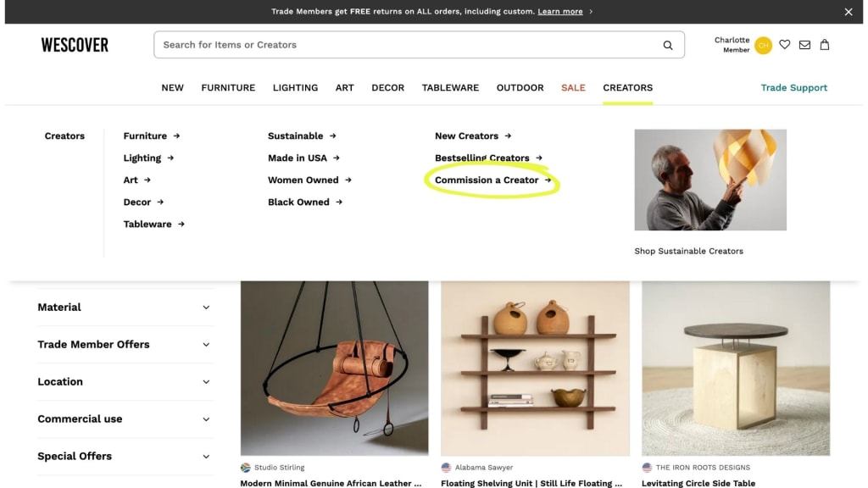This screenshot has height=488, width=868.
Task: Open the Shop Sustainable Creators image
Action: (x=710, y=180)
